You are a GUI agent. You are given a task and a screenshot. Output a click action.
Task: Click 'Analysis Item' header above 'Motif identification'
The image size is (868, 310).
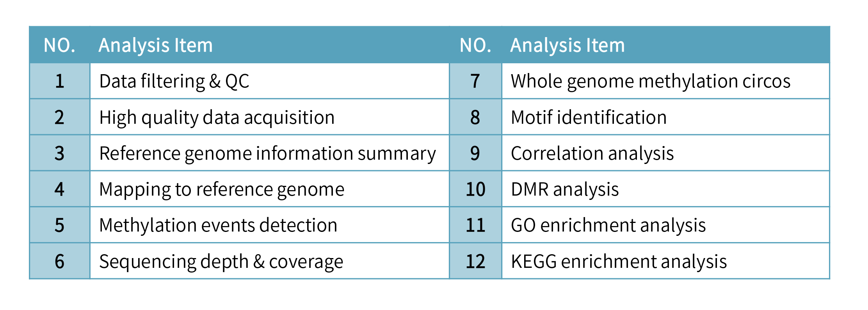pos(567,45)
